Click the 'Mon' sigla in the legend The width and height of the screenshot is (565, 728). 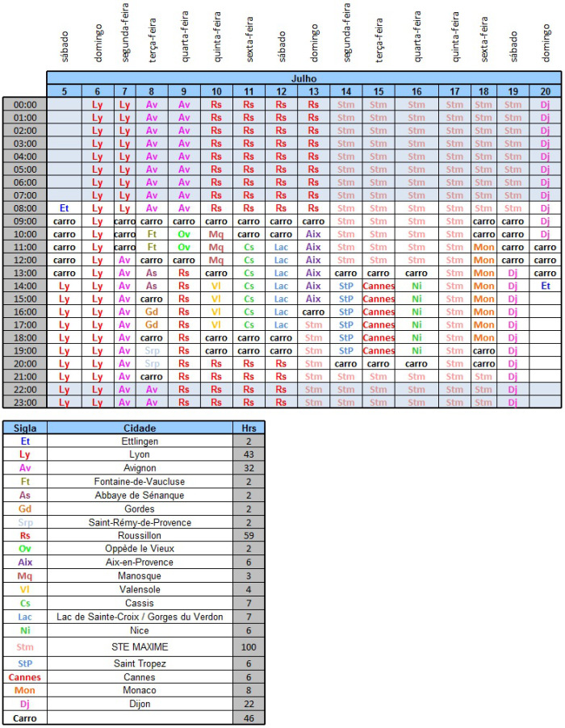[24, 690]
